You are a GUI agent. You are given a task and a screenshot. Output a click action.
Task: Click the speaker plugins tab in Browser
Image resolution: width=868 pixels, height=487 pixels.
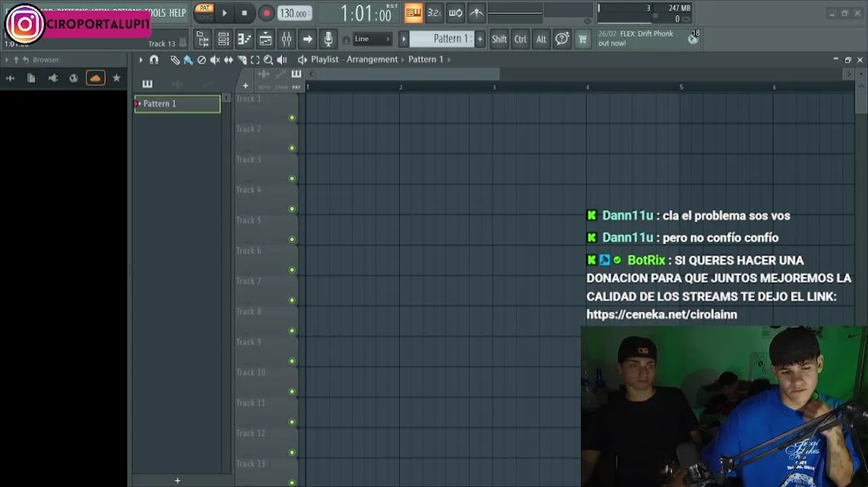(x=53, y=78)
